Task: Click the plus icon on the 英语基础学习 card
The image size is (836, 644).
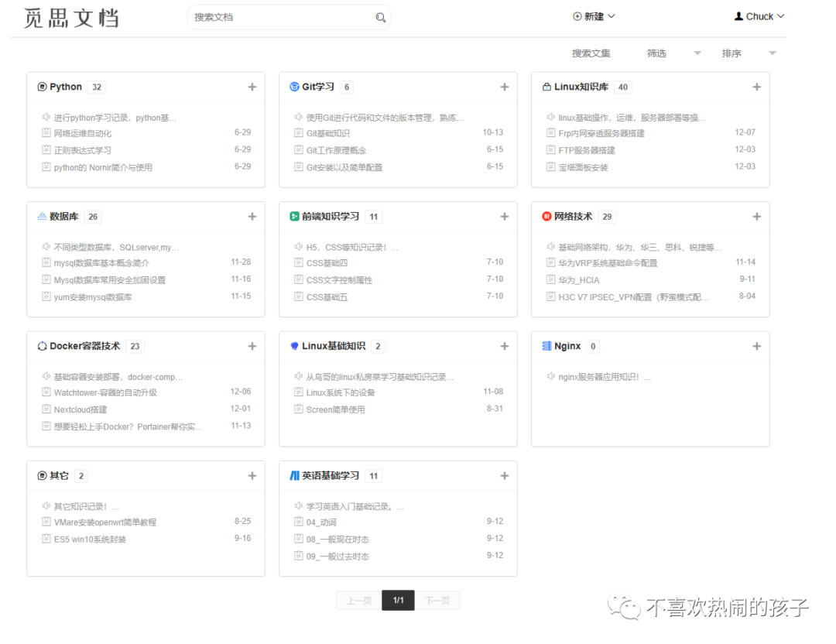Action: tap(504, 476)
